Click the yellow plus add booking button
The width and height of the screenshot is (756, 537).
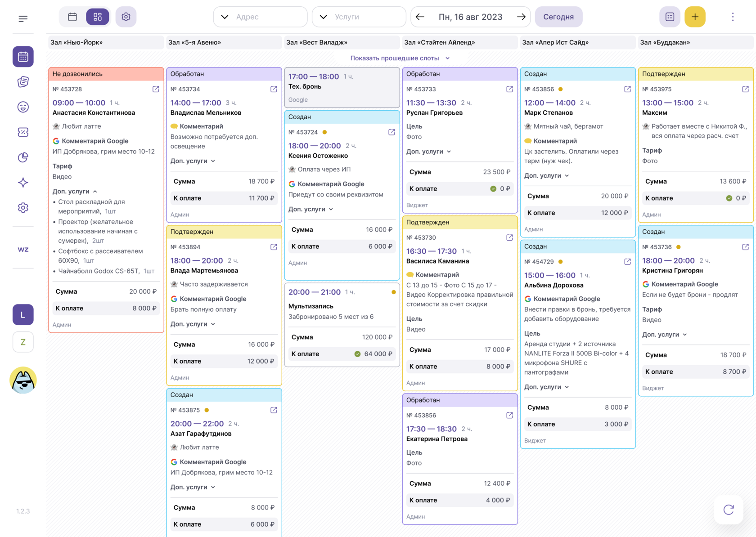tap(695, 17)
